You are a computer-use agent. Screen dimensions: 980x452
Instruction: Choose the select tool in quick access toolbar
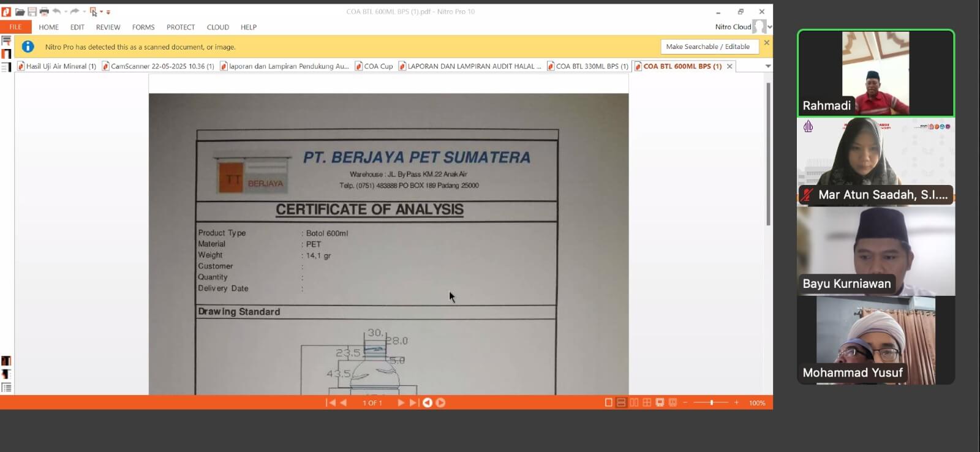[x=93, y=12]
